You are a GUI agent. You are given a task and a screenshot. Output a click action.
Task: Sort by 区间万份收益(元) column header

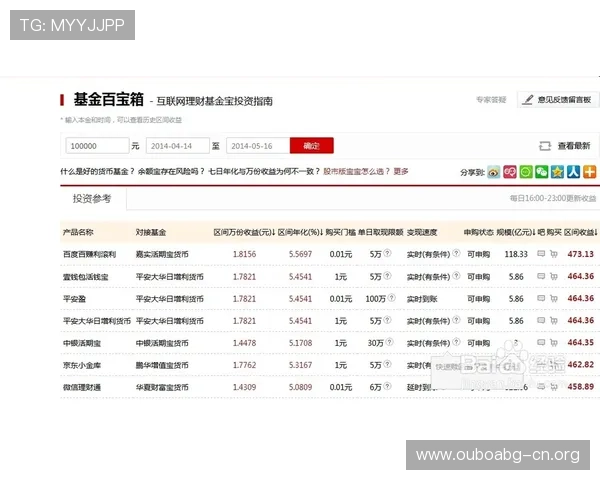point(245,232)
